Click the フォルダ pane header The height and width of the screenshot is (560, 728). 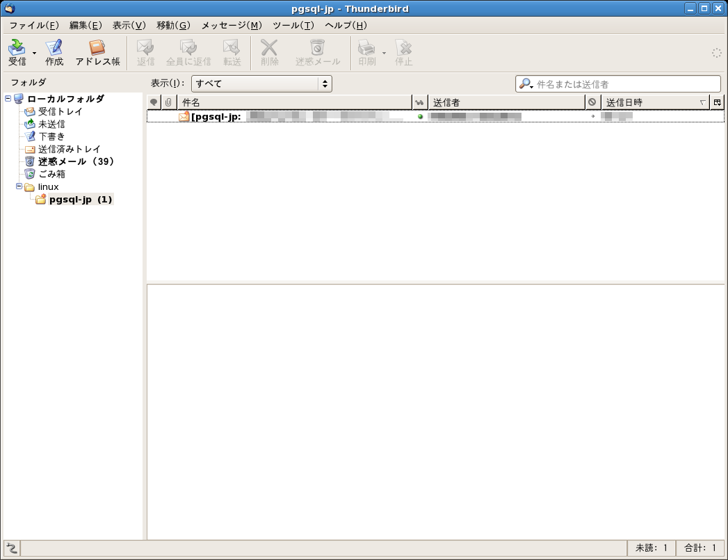29,82
